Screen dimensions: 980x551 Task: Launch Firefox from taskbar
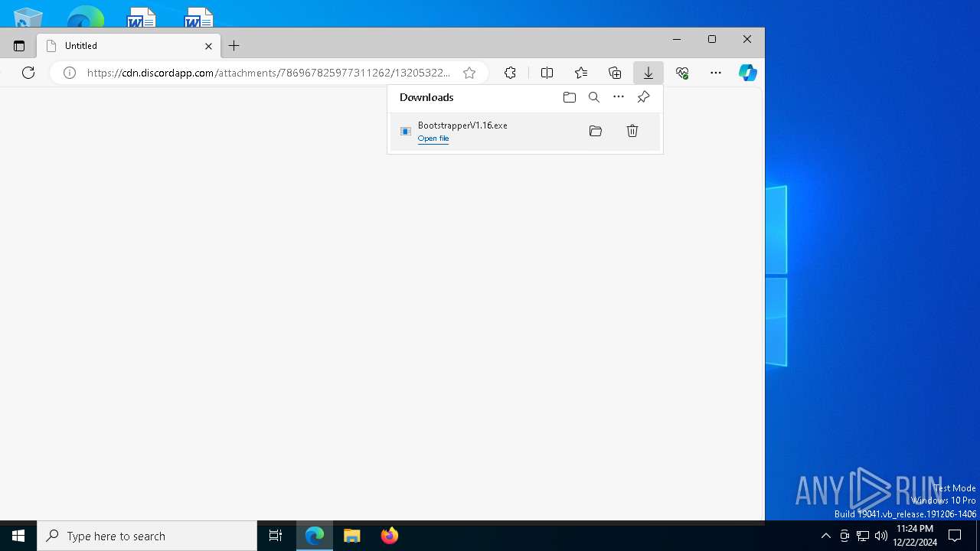(390, 536)
